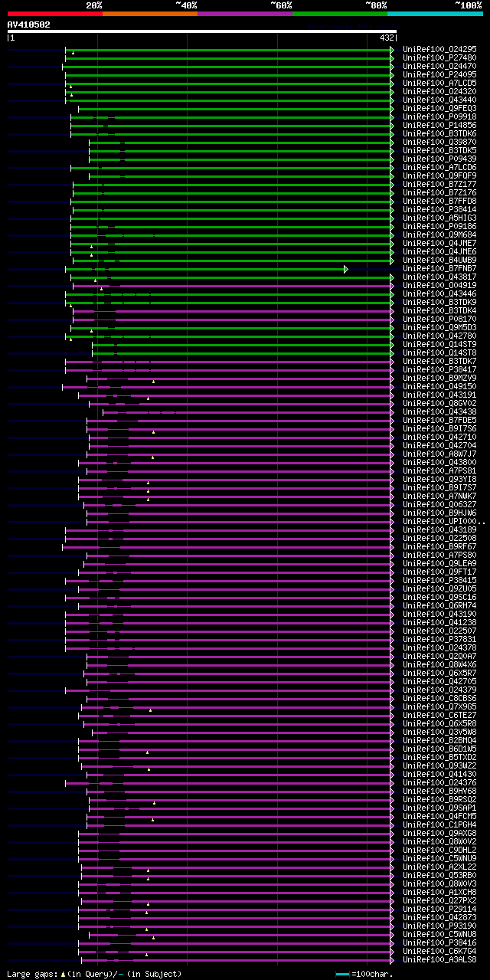This screenshot has width=490, height=980.
Task: Open hit UniRef100_P24095
Action: (439, 74)
